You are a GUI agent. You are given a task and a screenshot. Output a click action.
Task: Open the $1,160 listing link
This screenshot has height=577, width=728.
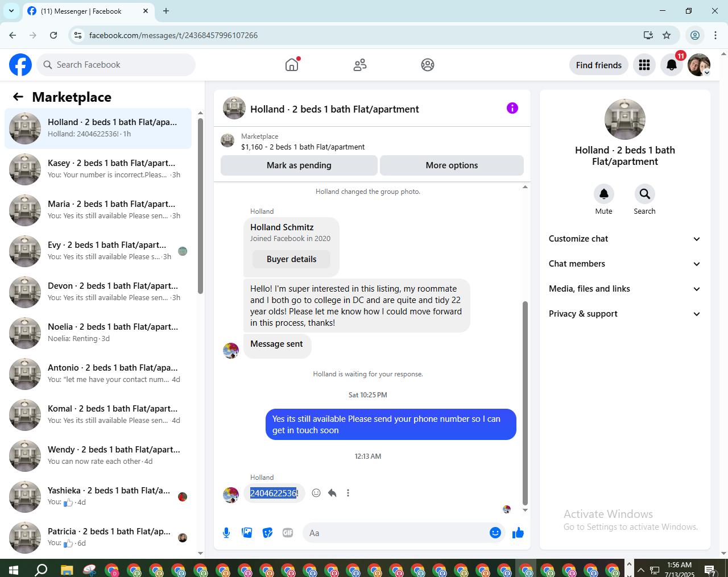pyautogui.click(x=303, y=147)
